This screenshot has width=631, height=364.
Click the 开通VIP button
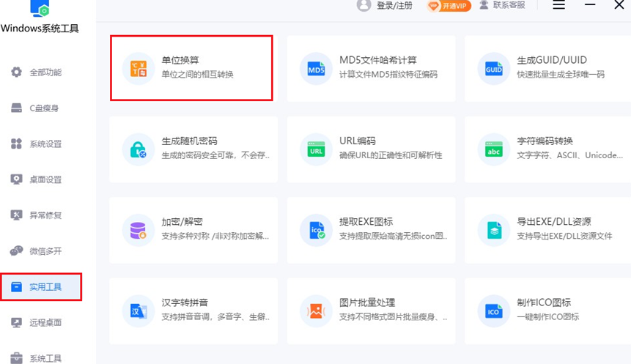(x=449, y=6)
